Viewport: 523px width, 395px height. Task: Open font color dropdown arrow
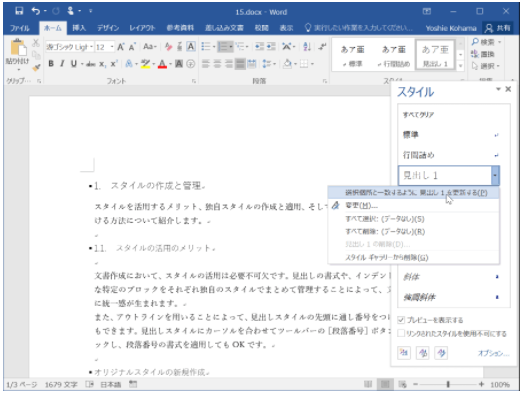(x=170, y=64)
